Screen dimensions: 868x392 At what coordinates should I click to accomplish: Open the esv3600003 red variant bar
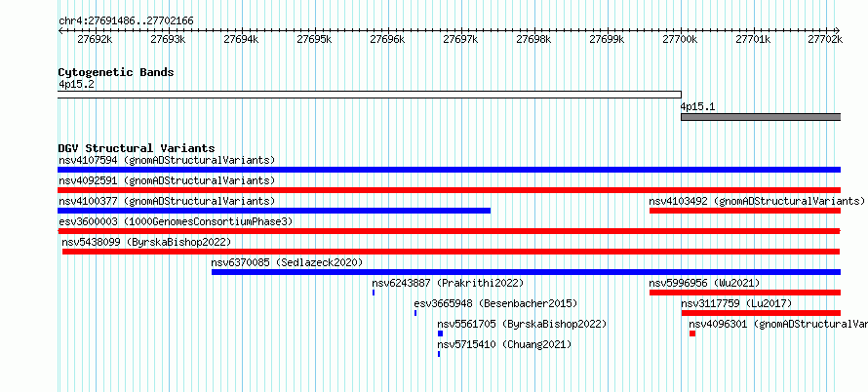point(449,231)
